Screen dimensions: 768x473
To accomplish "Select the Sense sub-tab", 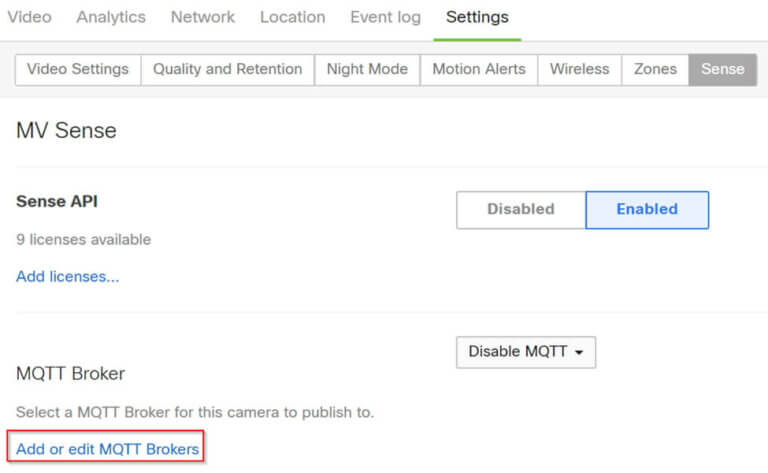I will tap(722, 70).
